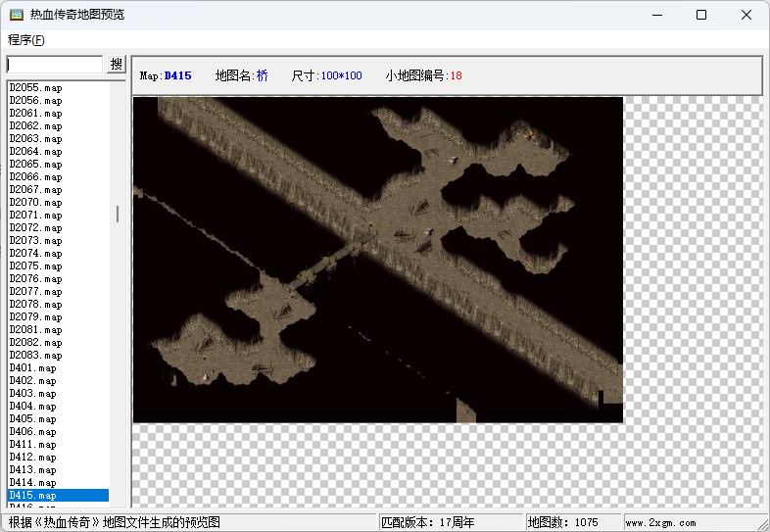Open the 程序(F) menu
The height and width of the screenshot is (532, 770).
(x=26, y=40)
